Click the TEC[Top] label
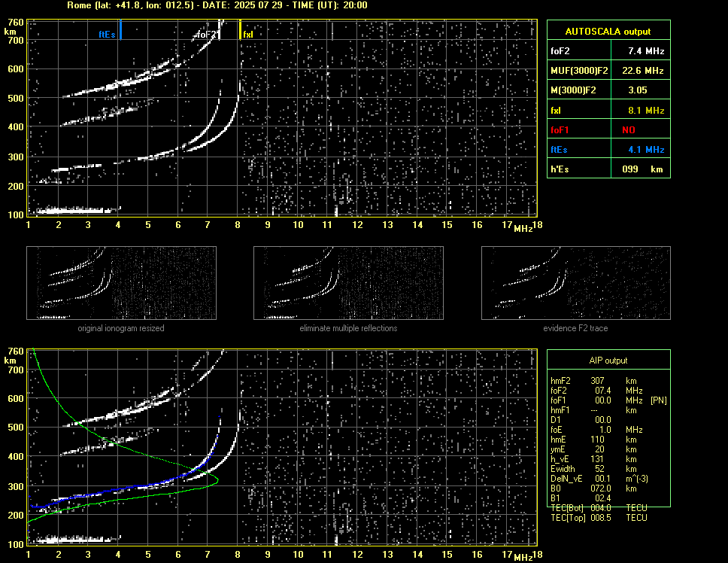 point(568,518)
